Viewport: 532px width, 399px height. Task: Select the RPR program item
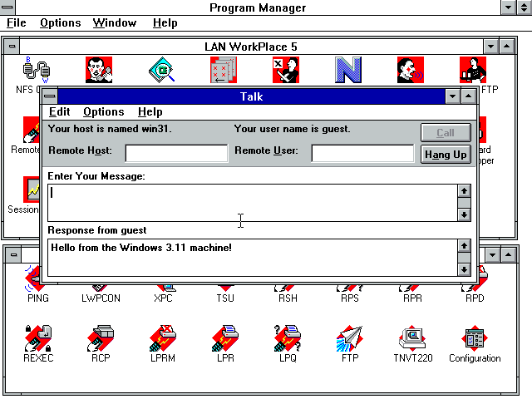pos(412,298)
